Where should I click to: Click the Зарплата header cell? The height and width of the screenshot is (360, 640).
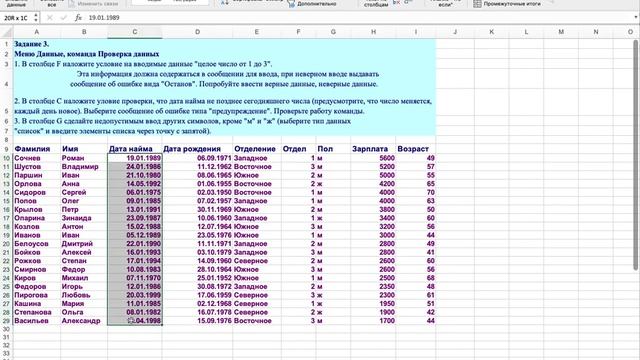point(373,149)
